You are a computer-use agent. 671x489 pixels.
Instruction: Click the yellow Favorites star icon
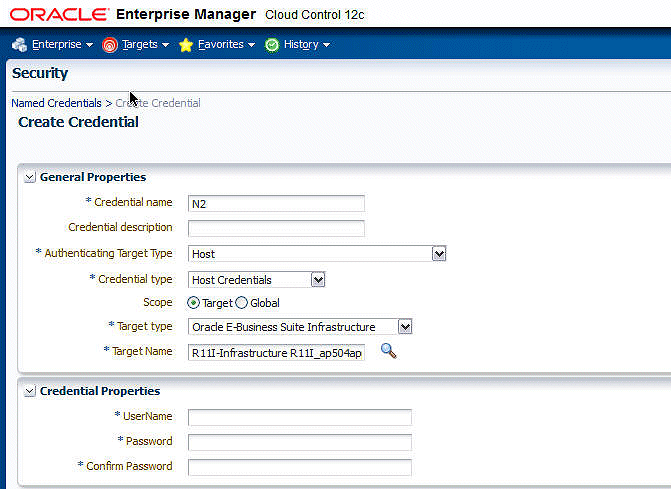(186, 45)
